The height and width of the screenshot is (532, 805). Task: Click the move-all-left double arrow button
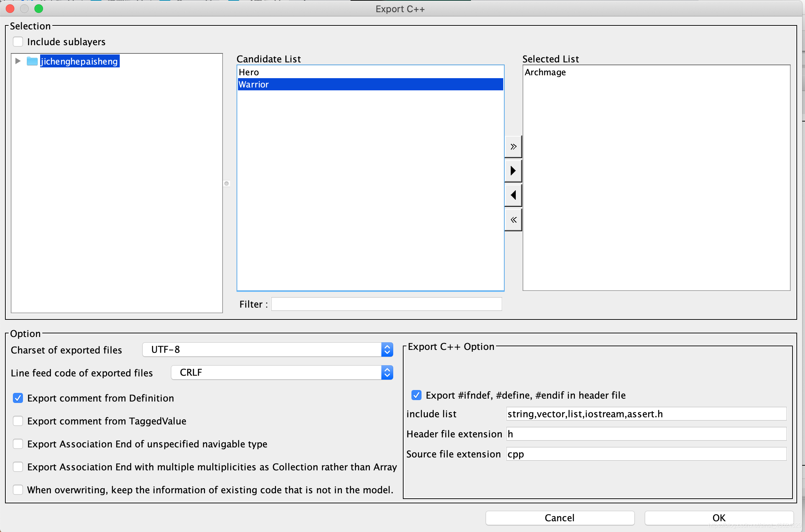tap(513, 220)
